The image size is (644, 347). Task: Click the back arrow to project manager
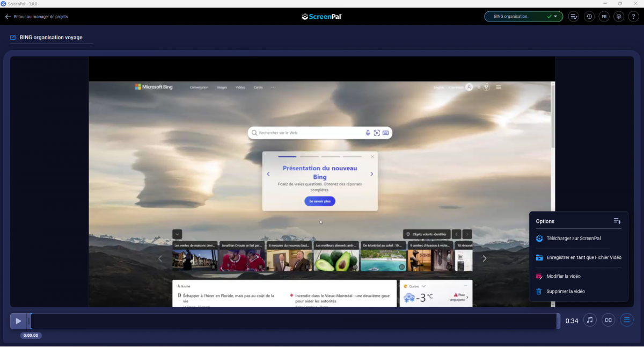8,17
